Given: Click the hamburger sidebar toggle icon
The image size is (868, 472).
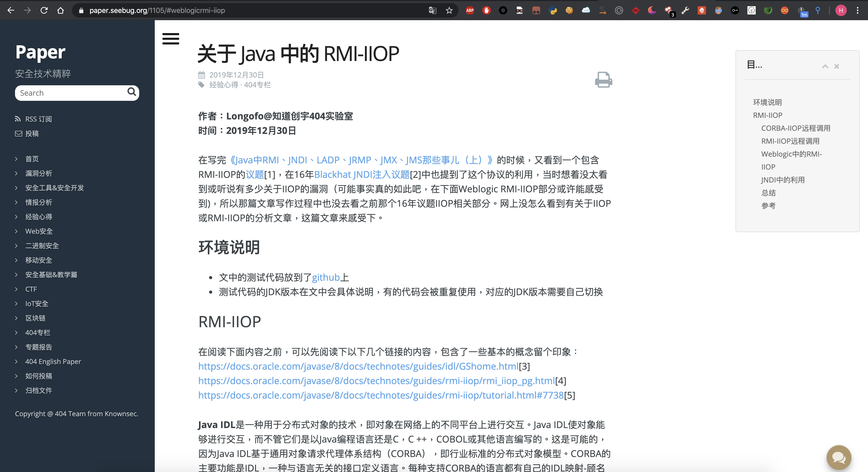Looking at the screenshot, I should point(171,39).
